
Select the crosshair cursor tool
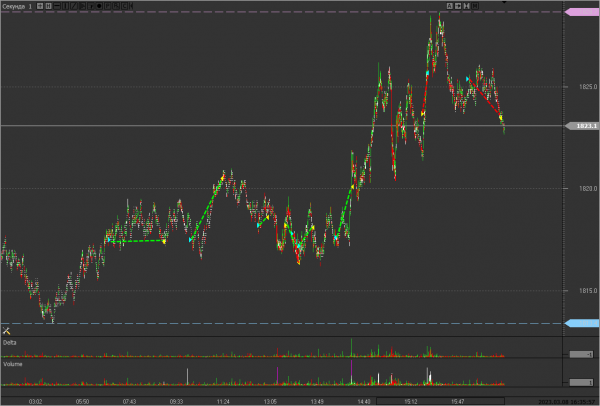(40, 6)
